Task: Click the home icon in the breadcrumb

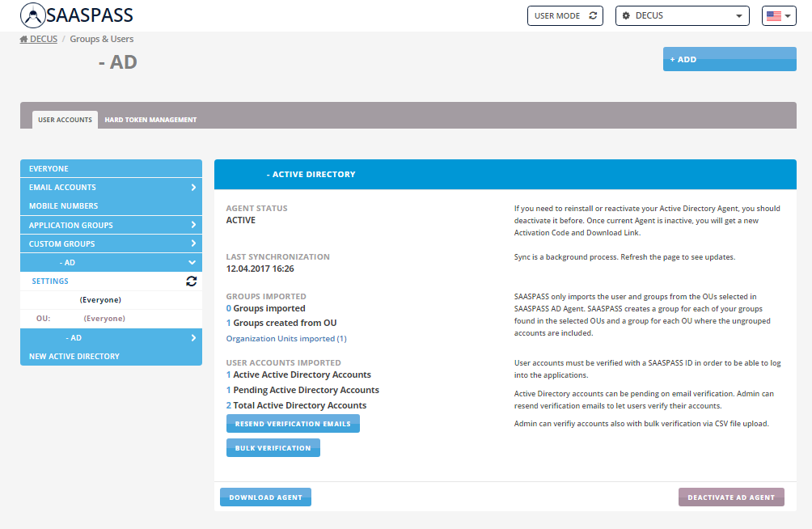Action: pos(24,39)
